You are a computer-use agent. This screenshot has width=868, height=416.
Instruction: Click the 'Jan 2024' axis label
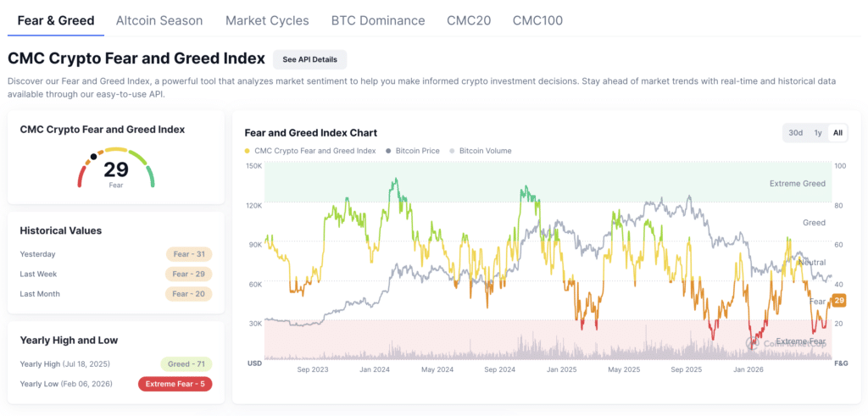coord(373,369)
